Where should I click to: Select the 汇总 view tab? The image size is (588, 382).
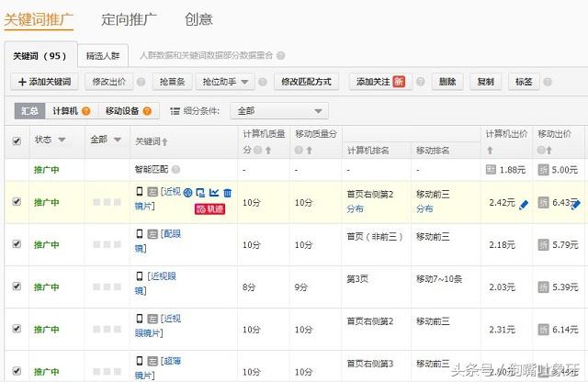point(29,111)
